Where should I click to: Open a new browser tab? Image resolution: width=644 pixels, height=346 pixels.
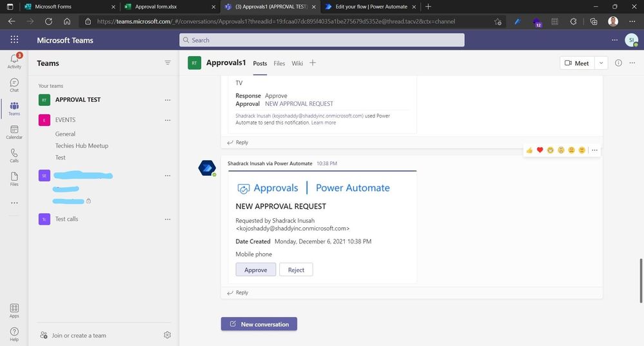(x=428, y=6)
